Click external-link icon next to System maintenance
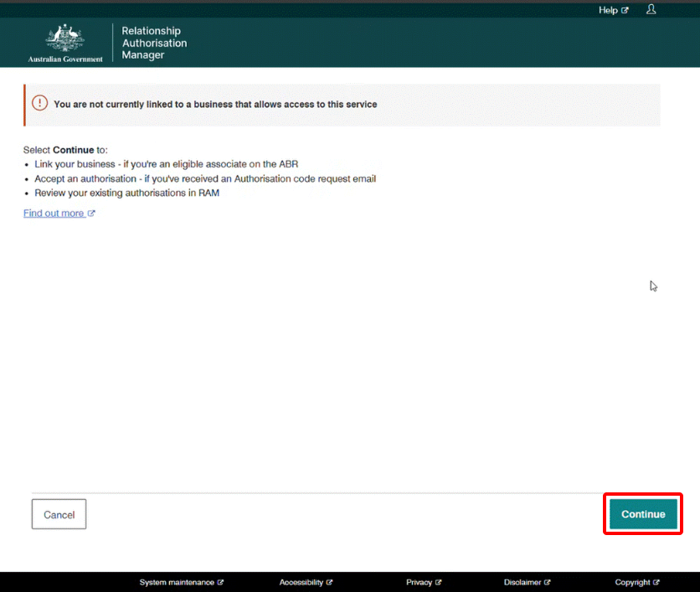 [x=221, y=582]
